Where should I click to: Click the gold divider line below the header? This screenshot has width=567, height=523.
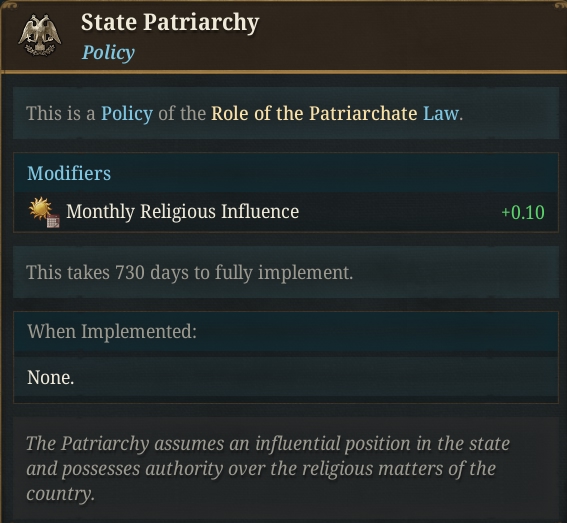(284, 72)
